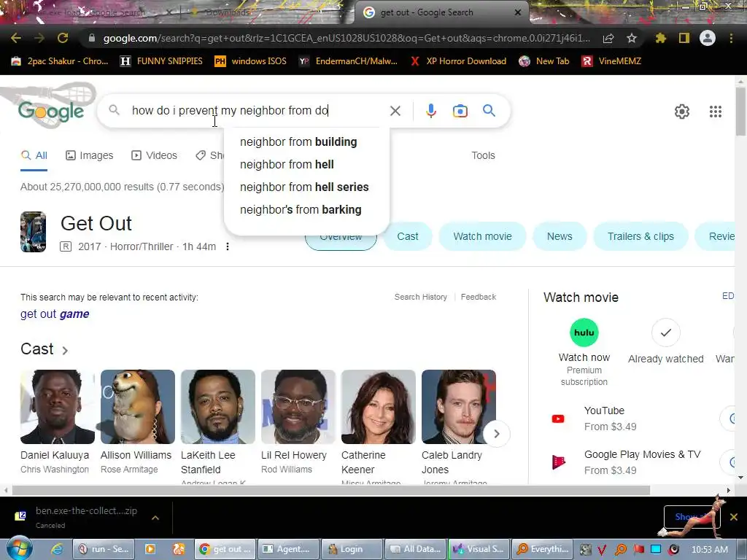The image size is (747, 560).
Task: Select the Watch movie chip
Action: [x=483, y=236]
